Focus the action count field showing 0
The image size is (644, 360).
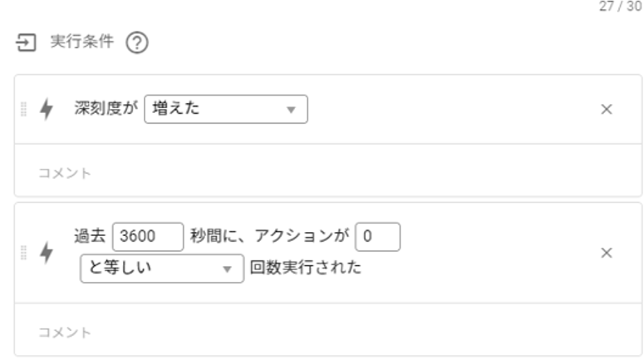click(377, 237)
